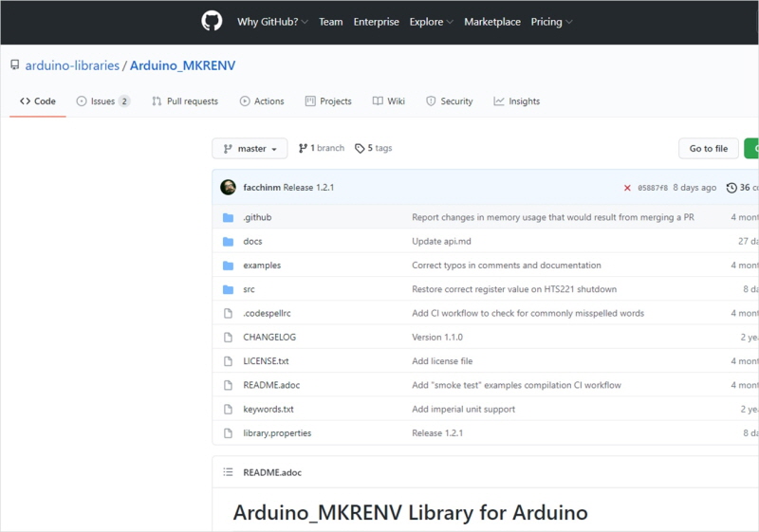Click the Issues count badge 2
The image size is (759, 532).
pos(124,101)
